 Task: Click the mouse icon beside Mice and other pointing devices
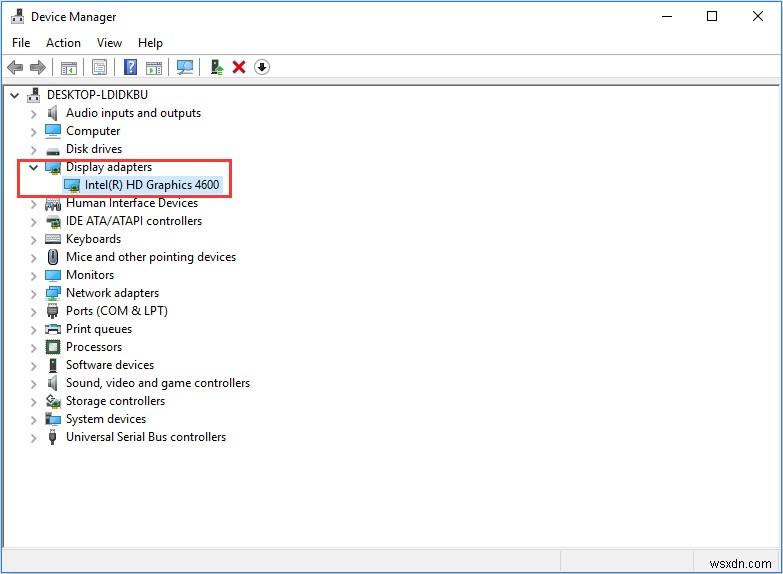[53, 257]
